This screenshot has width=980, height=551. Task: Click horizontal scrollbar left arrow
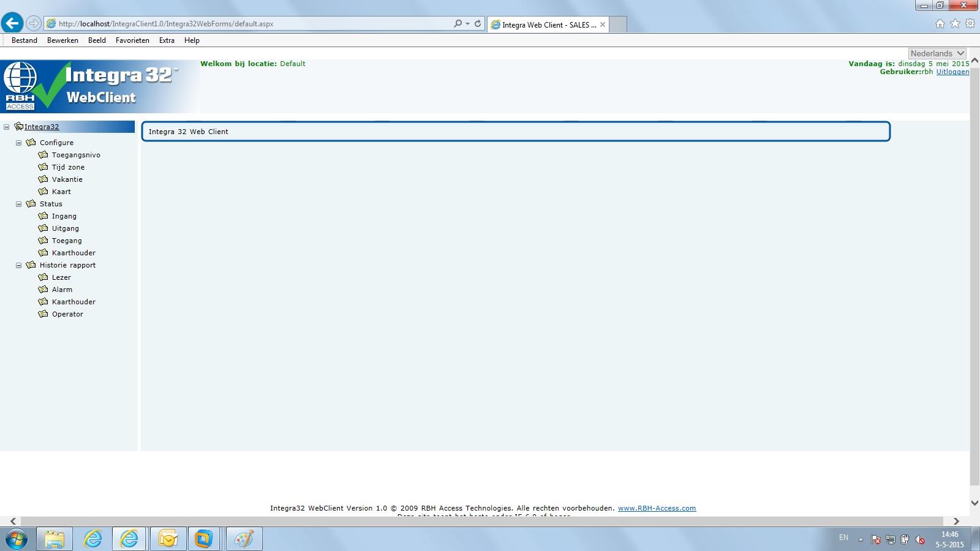(13, 521)
